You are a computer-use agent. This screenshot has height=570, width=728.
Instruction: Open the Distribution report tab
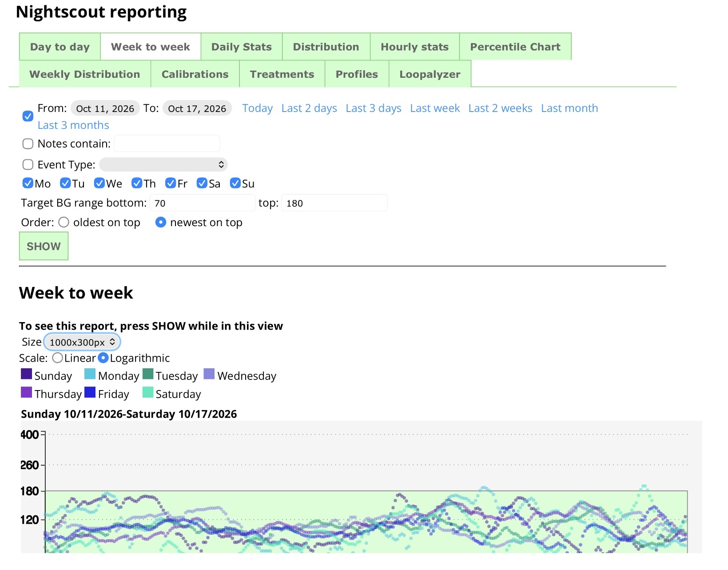click(x=326, y=47)
